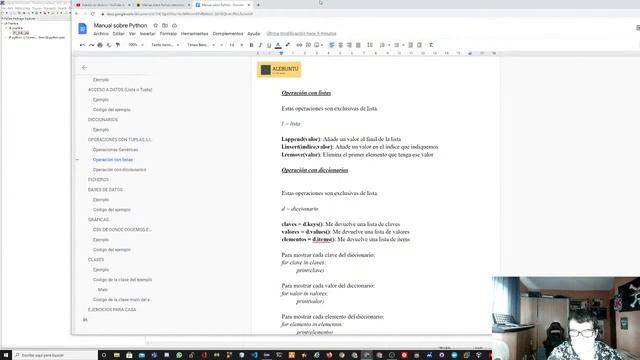The height and width of the screenshot is (360, 640).
Task: Open the highlight color picker
Action: (288, 45)
